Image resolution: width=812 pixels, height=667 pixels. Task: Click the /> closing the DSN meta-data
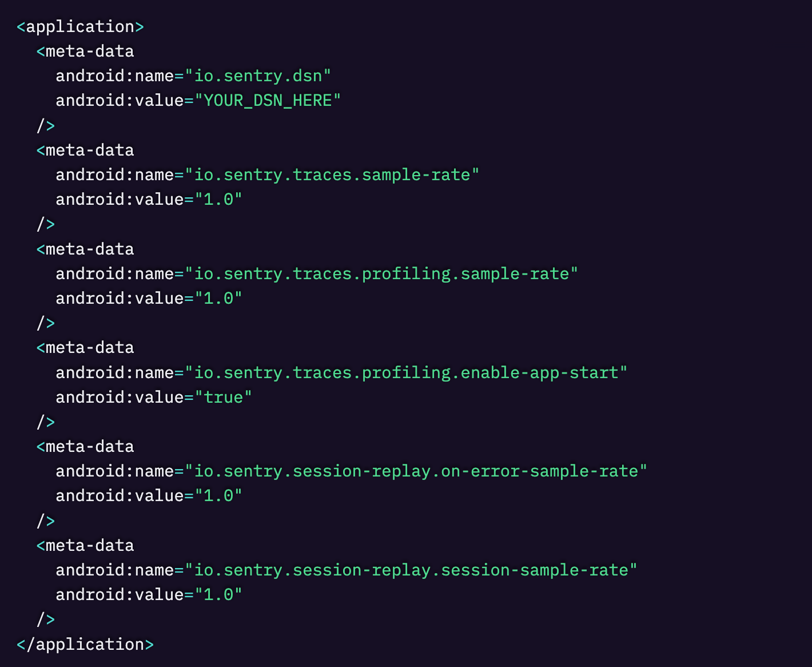coord(46,125)
